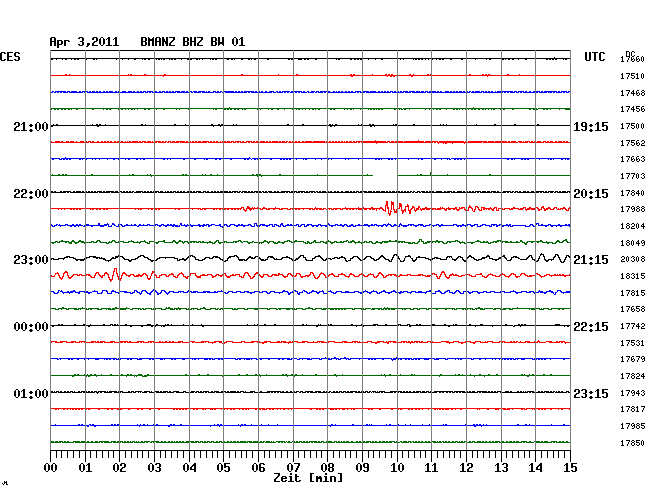Click the DC value "17679"
650x494 pixels.
pos(633,359)
